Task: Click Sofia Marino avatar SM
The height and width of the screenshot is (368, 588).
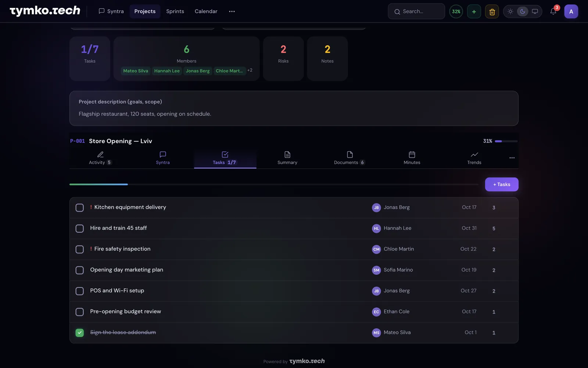Action: click(376, 270)
